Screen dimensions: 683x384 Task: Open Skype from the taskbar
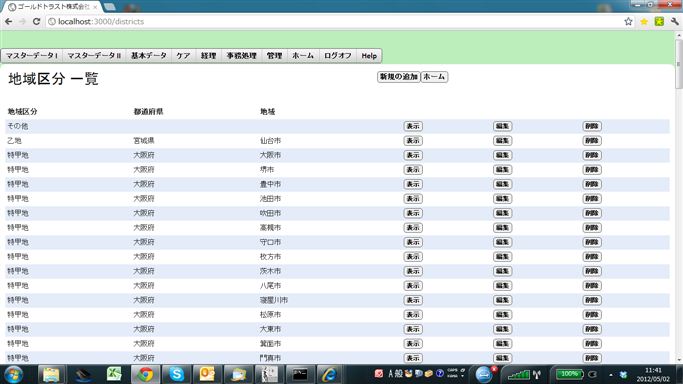(x=176, y=374)
